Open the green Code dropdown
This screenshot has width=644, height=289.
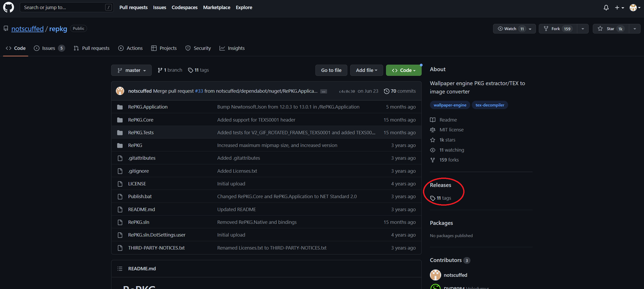pyautogui.click(x=404, y=70)
